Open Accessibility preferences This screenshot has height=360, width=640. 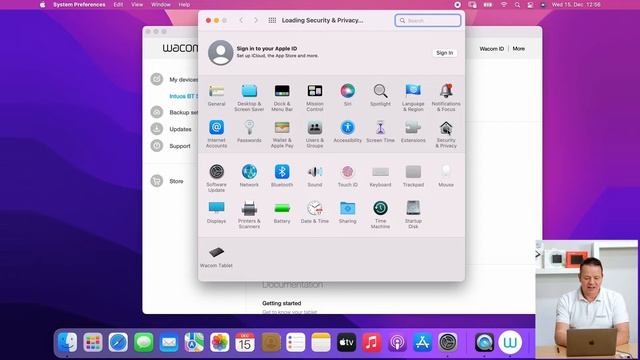pos(348,131)
